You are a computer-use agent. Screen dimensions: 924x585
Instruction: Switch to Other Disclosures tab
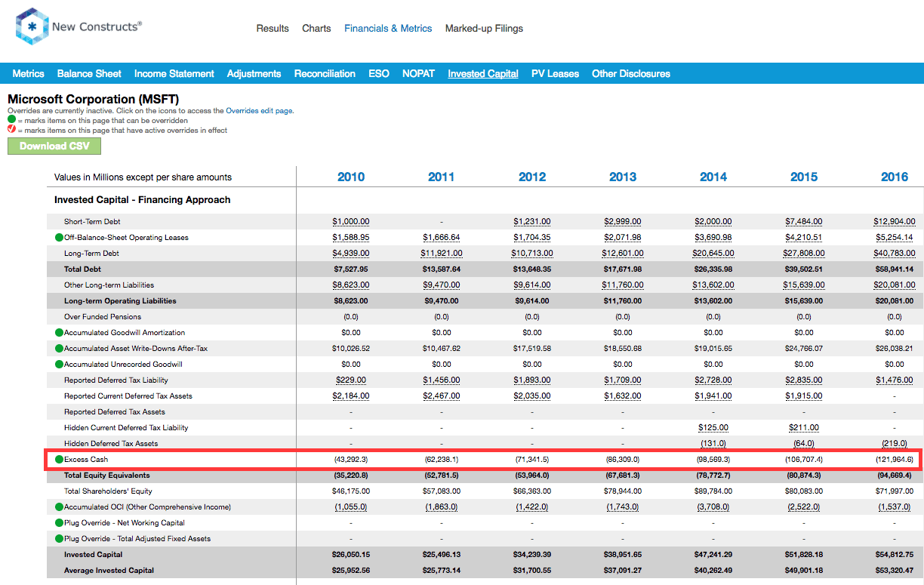(631, 73)
